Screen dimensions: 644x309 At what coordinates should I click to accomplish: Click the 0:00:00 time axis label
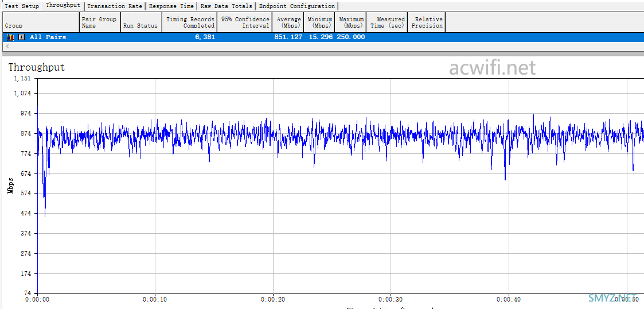click(37, 300)
